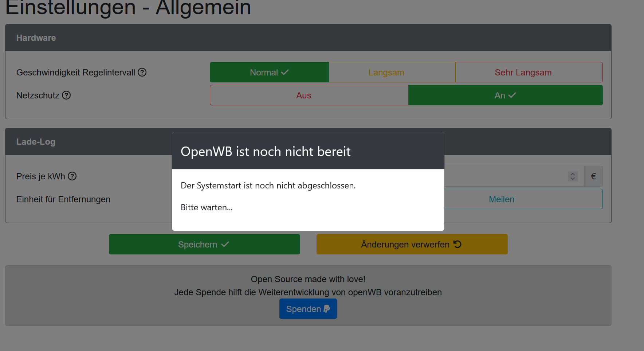
Task: Click the Hardware section header
Action: click(x=308, y=38)
